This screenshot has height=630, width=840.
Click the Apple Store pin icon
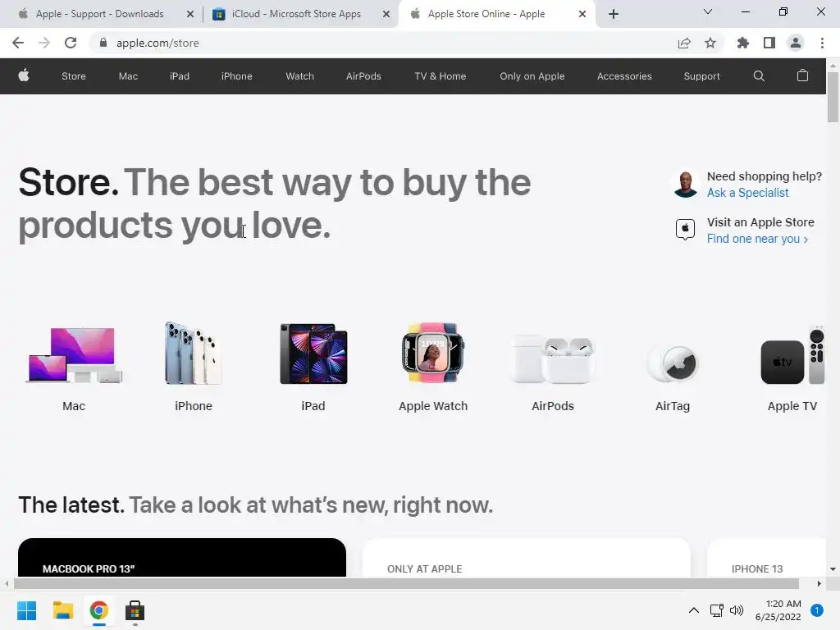coord(685,230)
